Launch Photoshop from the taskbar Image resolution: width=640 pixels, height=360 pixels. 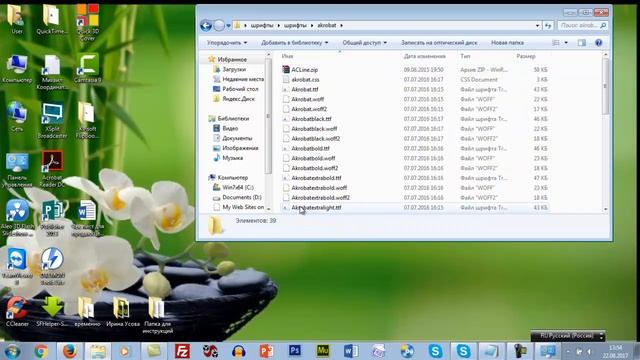pyautogui.click(x=295, y=351)
